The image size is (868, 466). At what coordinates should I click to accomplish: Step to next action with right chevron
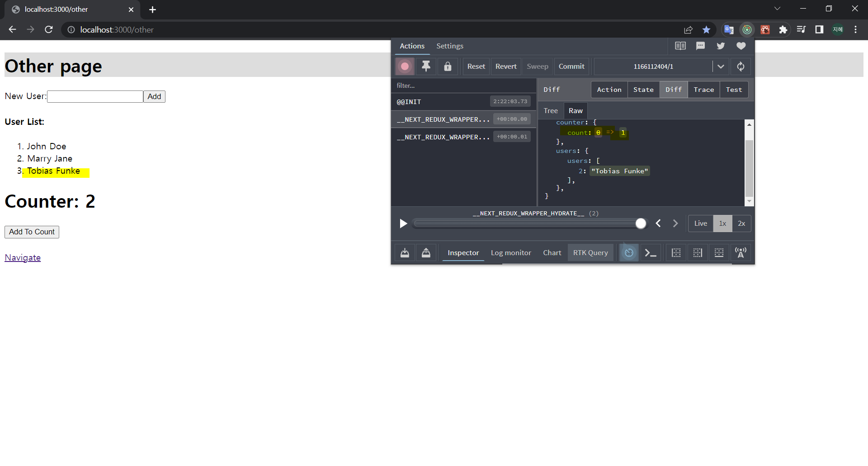[675, 223]
